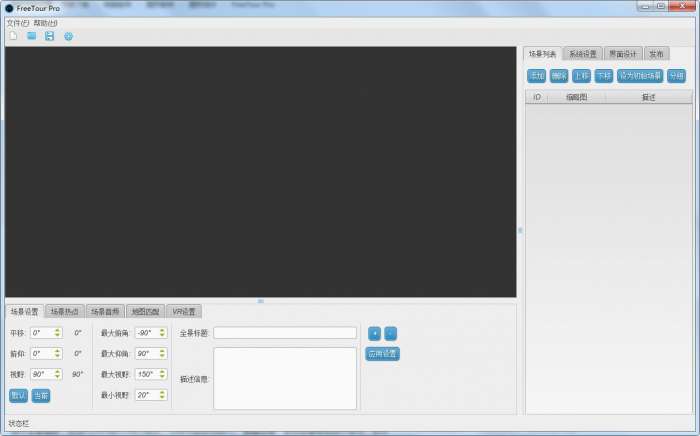
Task: Select the 场景设置 bottom tab
Action: [x=25, y=311]
